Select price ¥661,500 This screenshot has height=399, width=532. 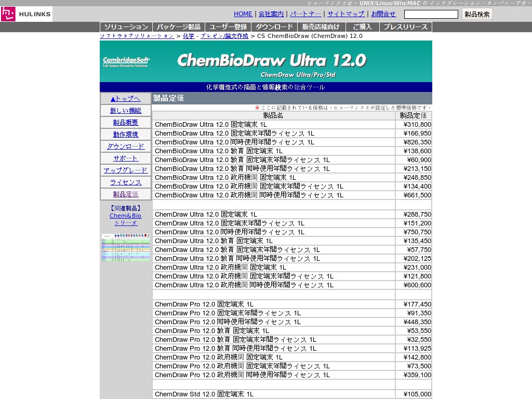point(417,195)
